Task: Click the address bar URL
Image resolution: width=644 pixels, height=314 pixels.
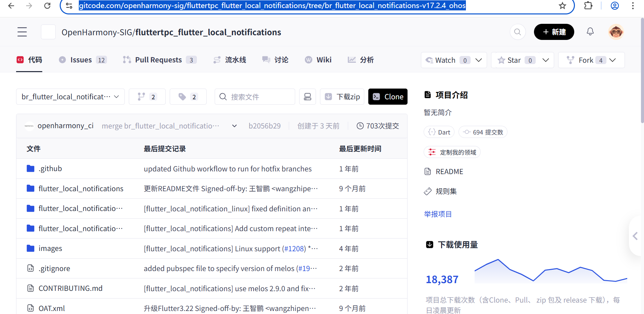Action: tap(272, 6)
